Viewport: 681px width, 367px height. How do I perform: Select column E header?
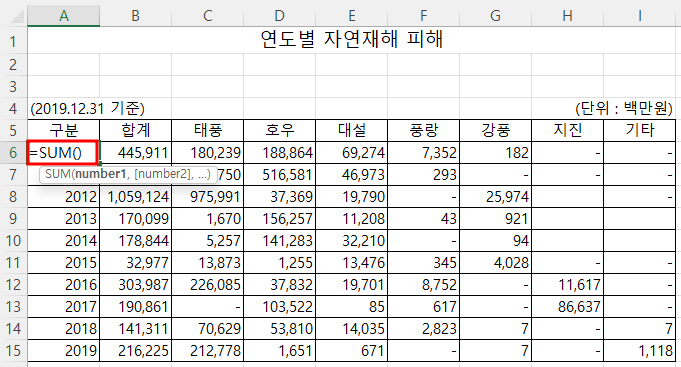pyautogui.click(x=352, y=16)
